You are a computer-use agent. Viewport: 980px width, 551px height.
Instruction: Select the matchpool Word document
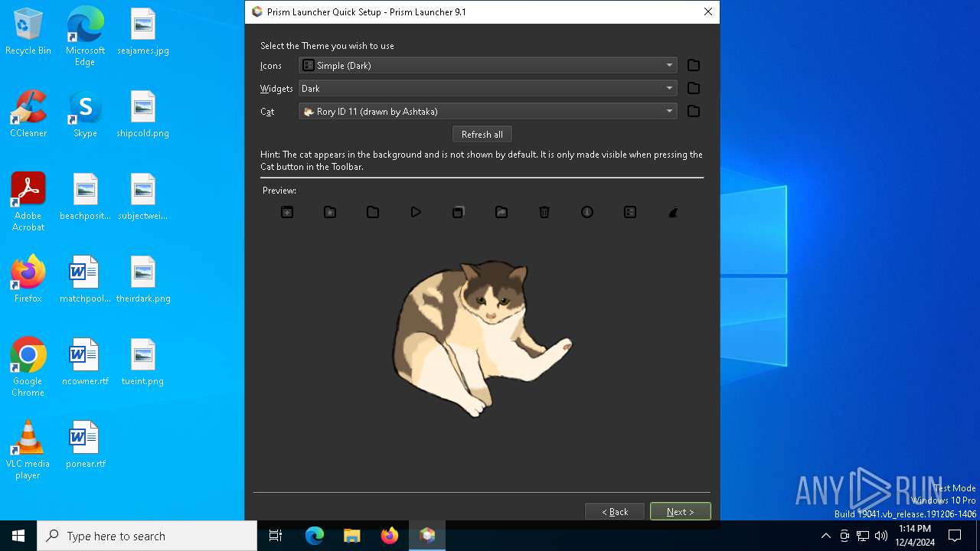85,280
